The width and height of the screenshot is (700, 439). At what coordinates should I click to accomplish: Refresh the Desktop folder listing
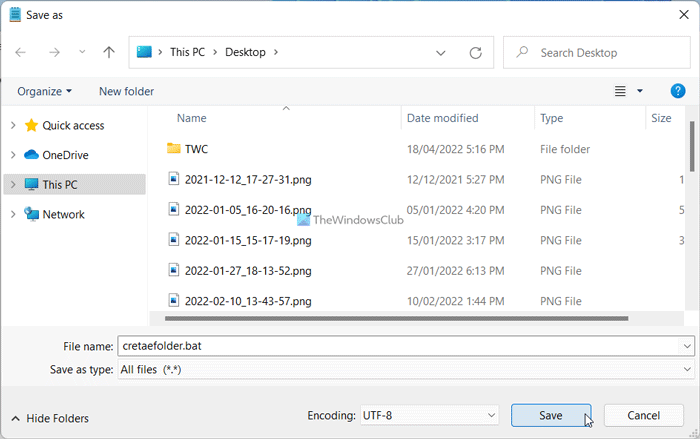[x=475, y=53]
